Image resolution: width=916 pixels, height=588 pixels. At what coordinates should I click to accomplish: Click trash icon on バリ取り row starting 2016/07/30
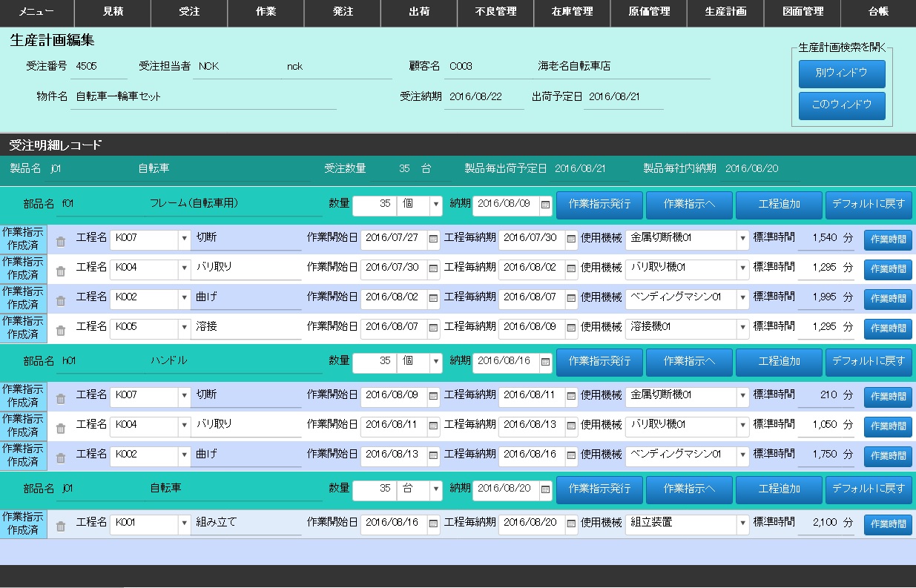[x=61, y=271]
